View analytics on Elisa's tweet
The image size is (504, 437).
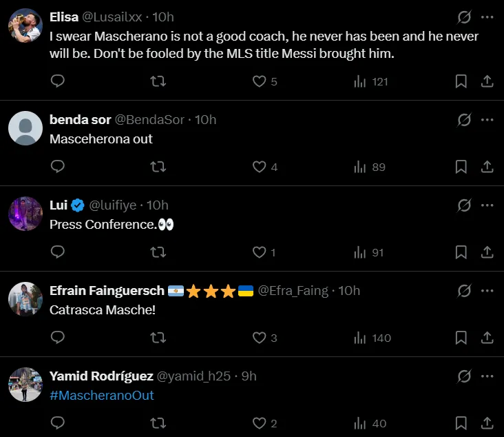pyautogui.click(x=371, y=81)
